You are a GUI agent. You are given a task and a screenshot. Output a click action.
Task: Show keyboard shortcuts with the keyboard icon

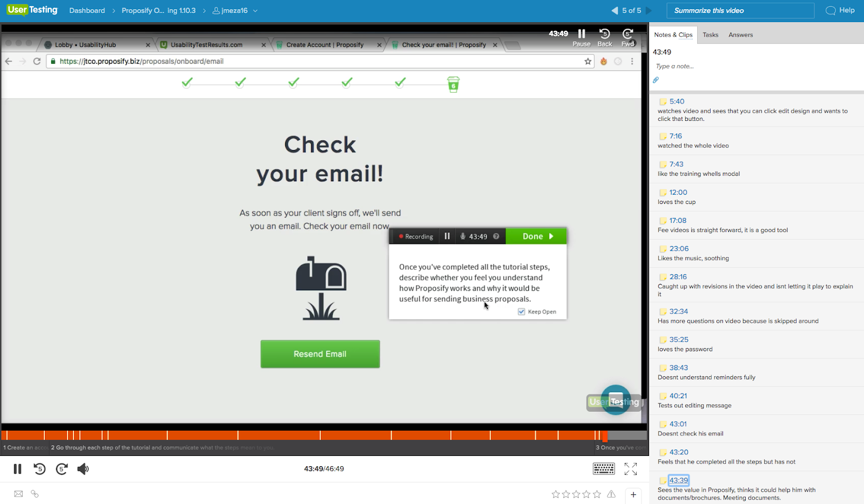604,469
